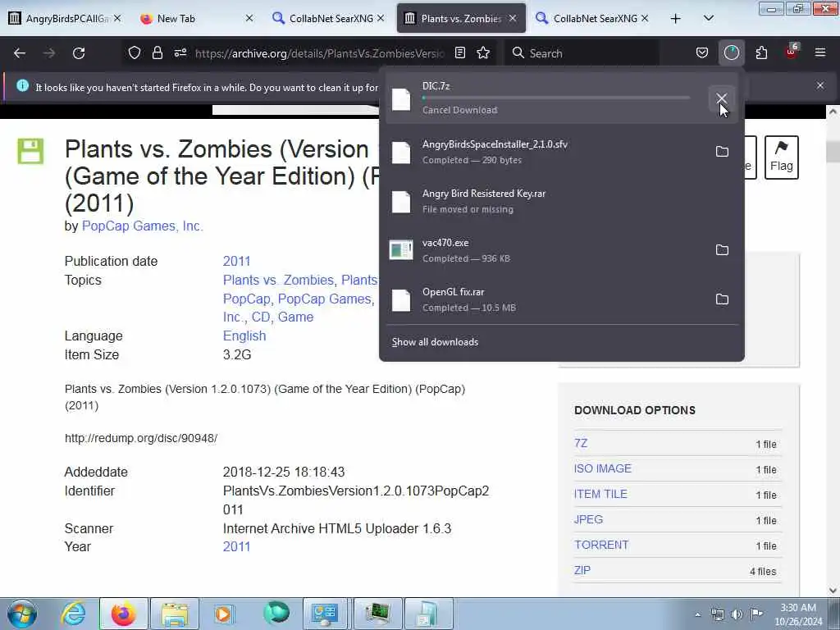
Task: Click the Search input box
Action: tap(582, 53)
